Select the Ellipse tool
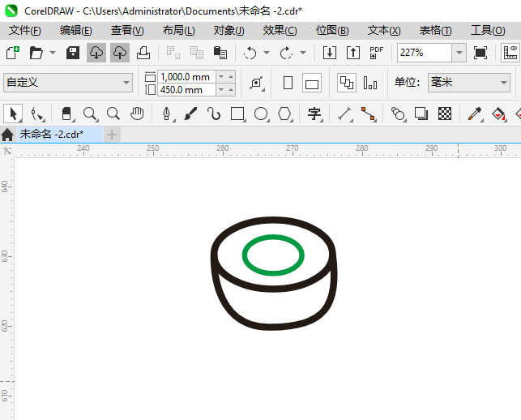The width and height of the screenshot is (521, 420). tap(261, 114)
